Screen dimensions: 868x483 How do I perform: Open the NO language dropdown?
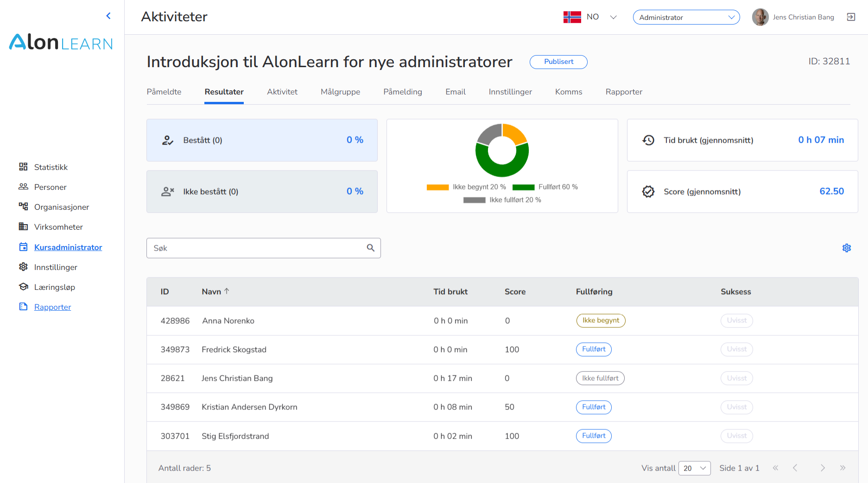[602, 17]
